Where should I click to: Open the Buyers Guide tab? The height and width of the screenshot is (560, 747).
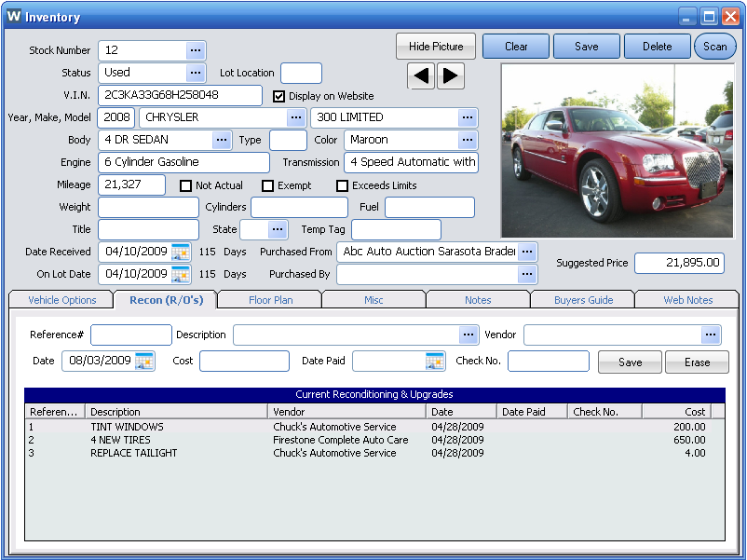tap(583, 300)
